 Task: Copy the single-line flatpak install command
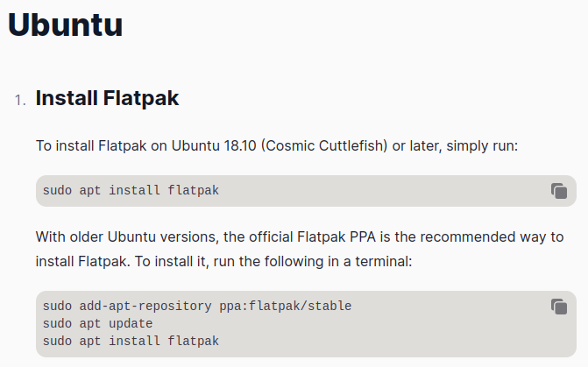(558, 191)
